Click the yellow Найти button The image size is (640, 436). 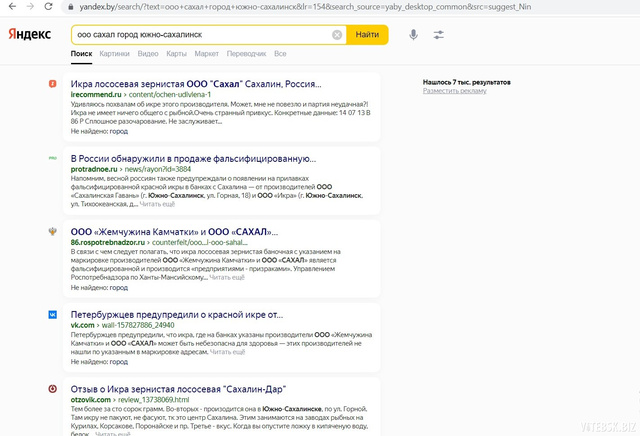coord(367,35)
